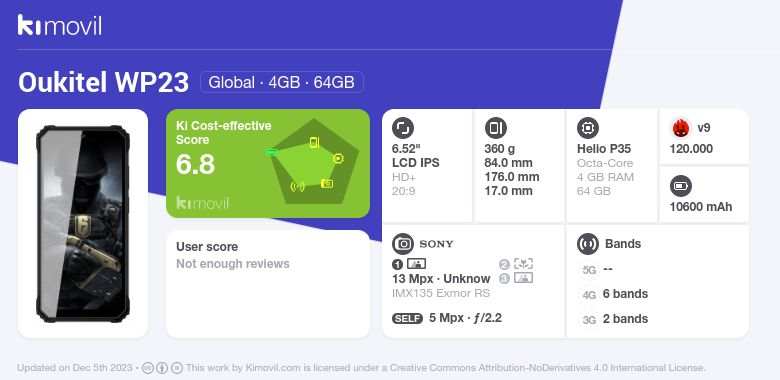Click the User score panel

pyautogui.click(x=268, y=284)
